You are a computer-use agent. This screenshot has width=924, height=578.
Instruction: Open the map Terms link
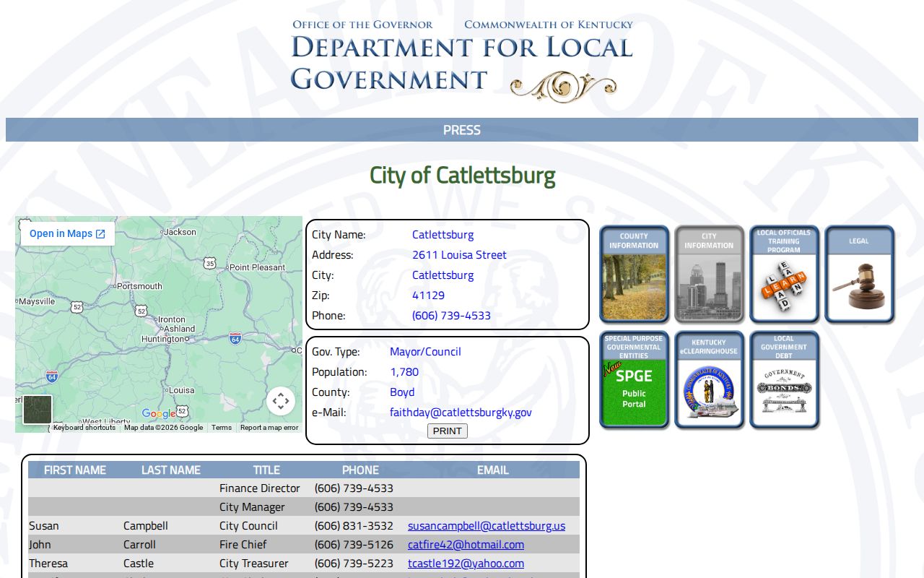point(222,428)
